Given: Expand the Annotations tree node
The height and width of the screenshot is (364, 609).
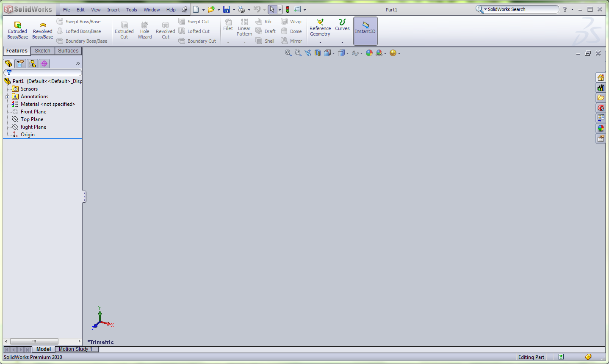Looking at the screenshot, I should click(8, 96).
